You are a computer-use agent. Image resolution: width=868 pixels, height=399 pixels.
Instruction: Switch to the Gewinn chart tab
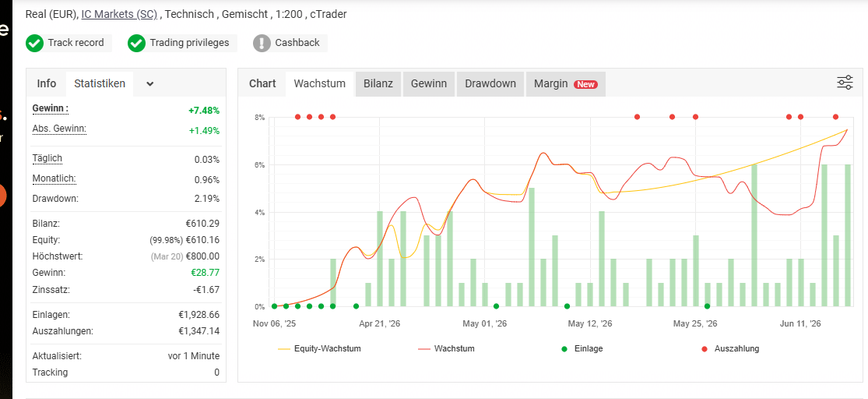pos(429,83)
